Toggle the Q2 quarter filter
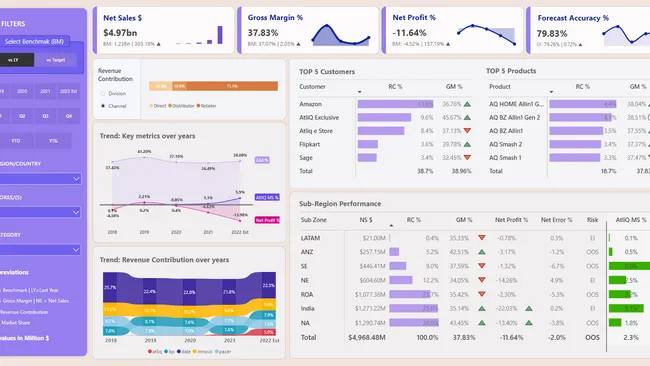Viewport: 650px width, 366px height. (22, 116)
